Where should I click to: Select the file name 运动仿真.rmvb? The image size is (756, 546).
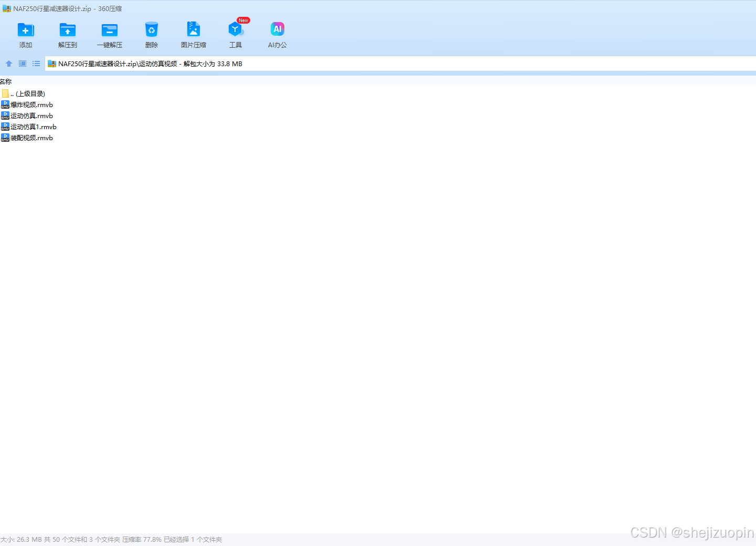31,115
